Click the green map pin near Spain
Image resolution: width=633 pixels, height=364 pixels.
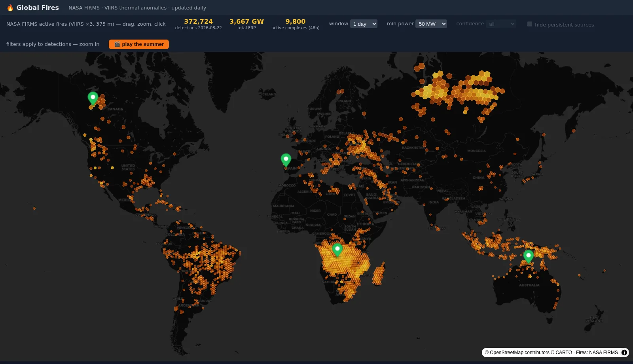click(286, 160)
